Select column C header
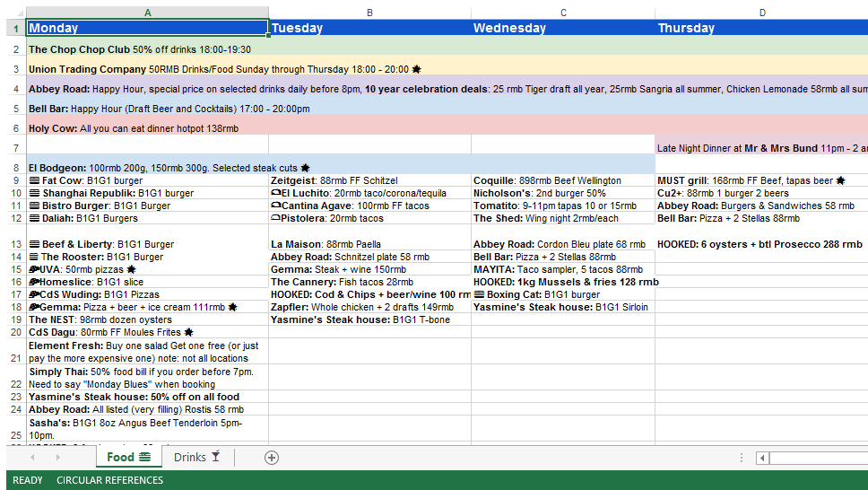Image resolution: width=868 pixels, height=490 pixels. [x=563, y=13]
